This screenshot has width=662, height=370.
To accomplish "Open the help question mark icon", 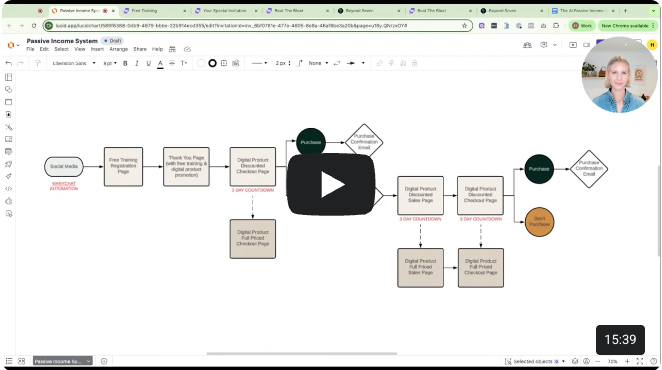I will 654,362.
